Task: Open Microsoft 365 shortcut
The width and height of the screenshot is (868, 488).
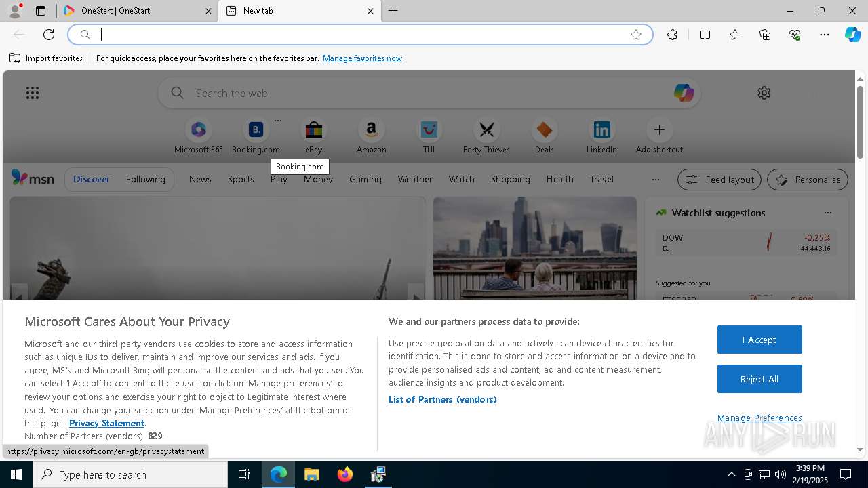Action: [199, 136]
